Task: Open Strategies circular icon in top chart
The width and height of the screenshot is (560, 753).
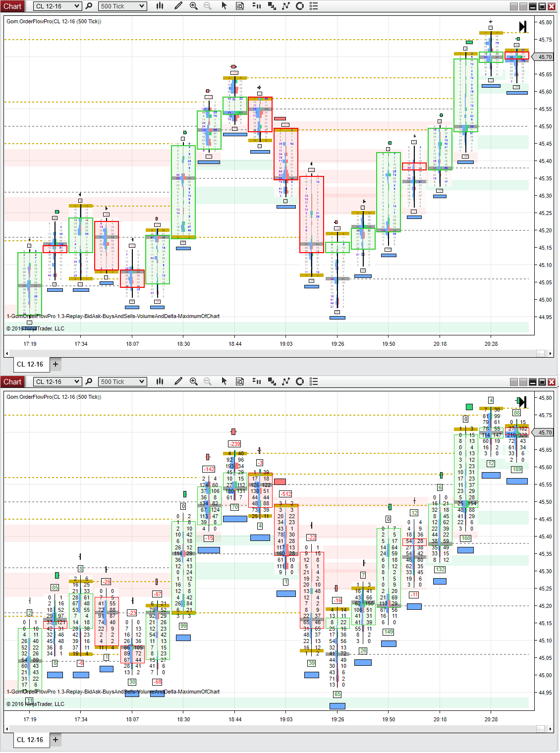Action: [x=300, y=6]
